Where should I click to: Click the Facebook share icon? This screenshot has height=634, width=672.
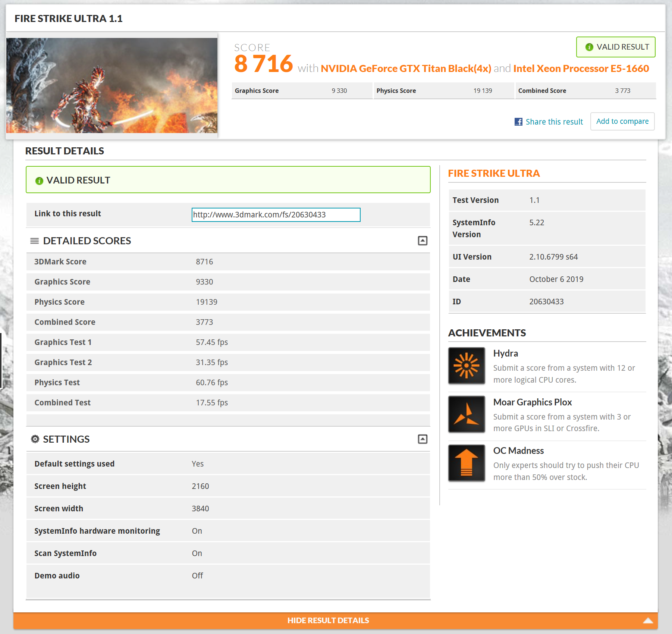click(518, 122)
